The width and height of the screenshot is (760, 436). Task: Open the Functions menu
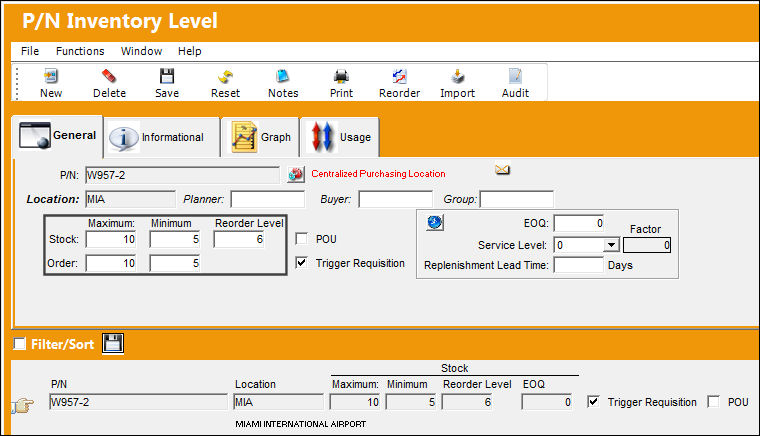[x=80, y=51]
